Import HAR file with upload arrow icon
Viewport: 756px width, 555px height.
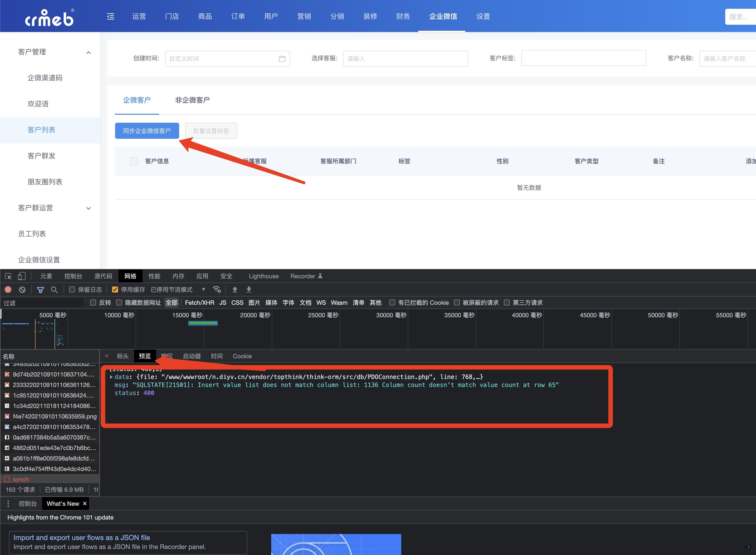[x=235, y=289]
